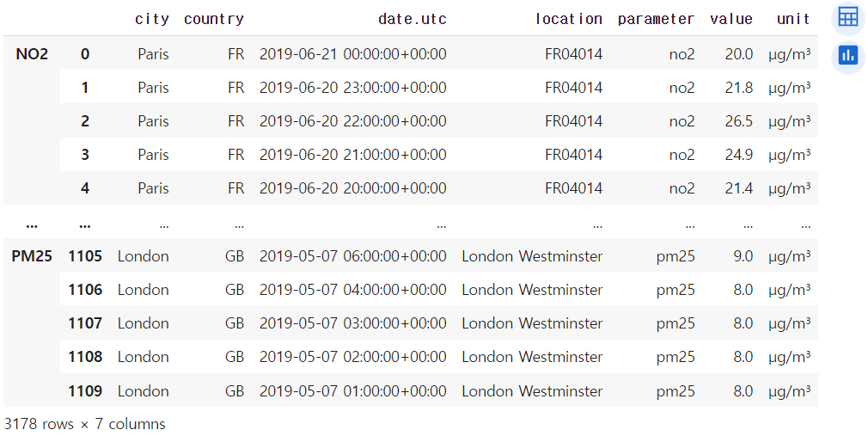Select the PM25 outer index label

click(32, 256)
